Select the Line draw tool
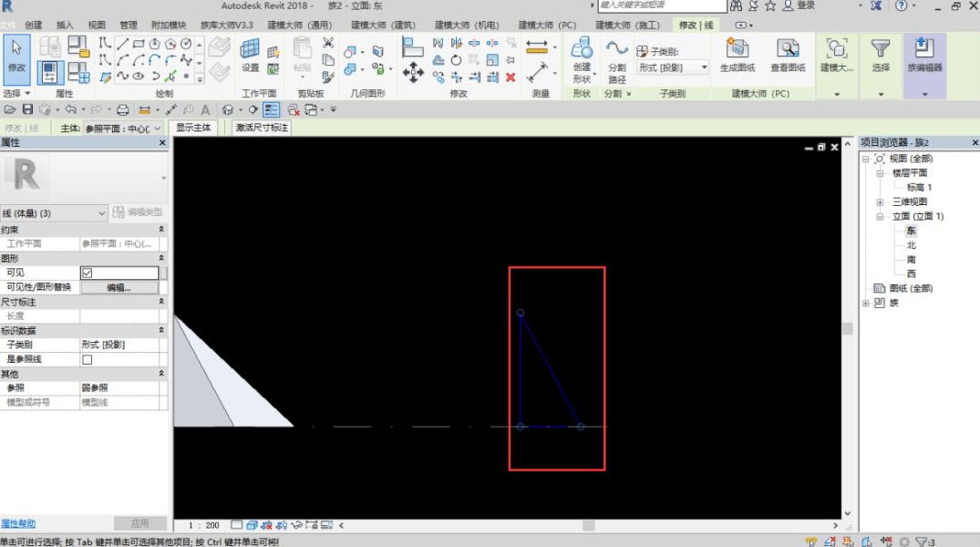 point(122,44)
